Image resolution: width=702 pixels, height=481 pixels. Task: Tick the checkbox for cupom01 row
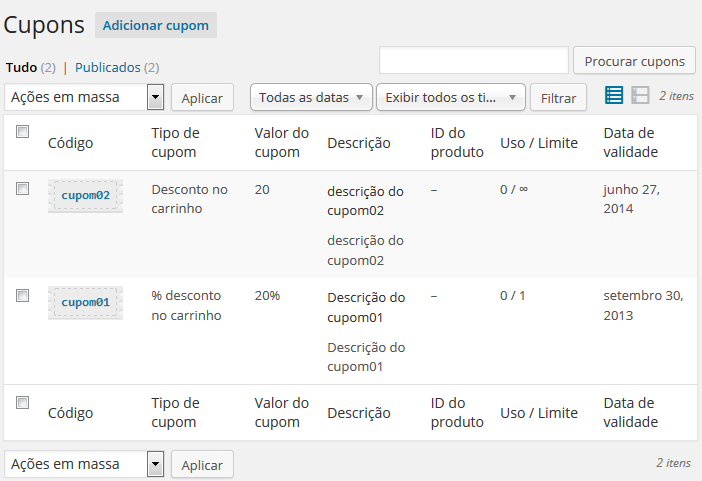pos(23,296)
